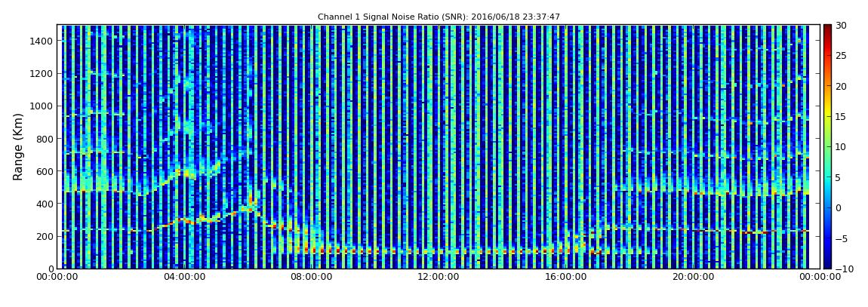Click the 20:00:00 time axis label
This screenshot has width=868, height=307.
tap(692, 277)
